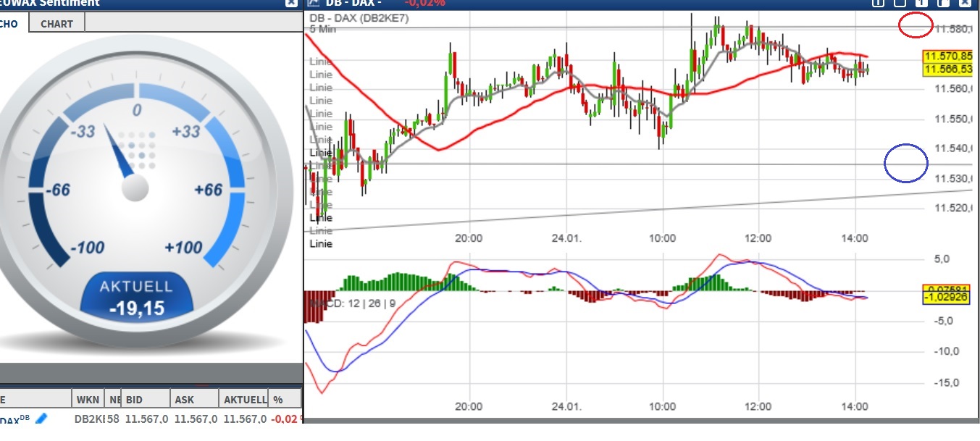
Task: Click the blank window layout icon in DB-DAX titlebar
Action: (900, 4)
